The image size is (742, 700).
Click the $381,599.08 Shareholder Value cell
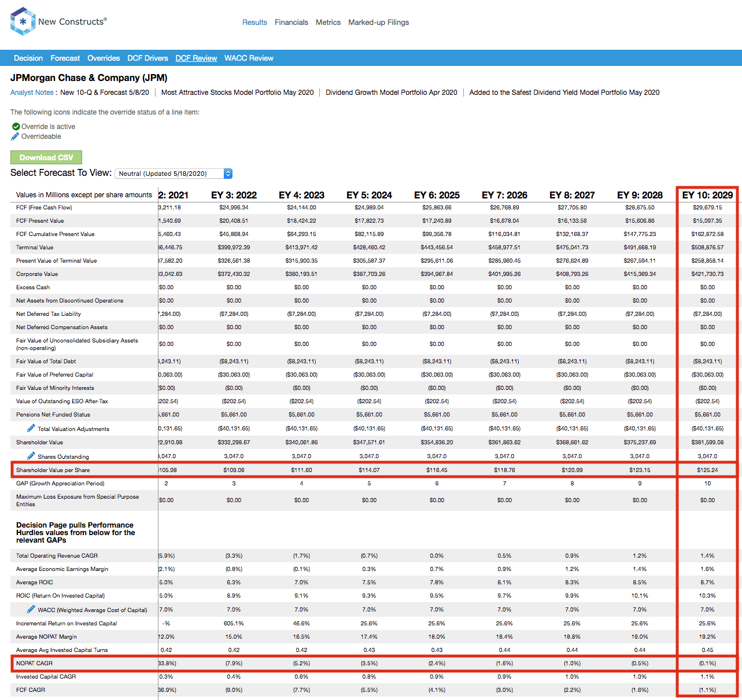point(707,443)
